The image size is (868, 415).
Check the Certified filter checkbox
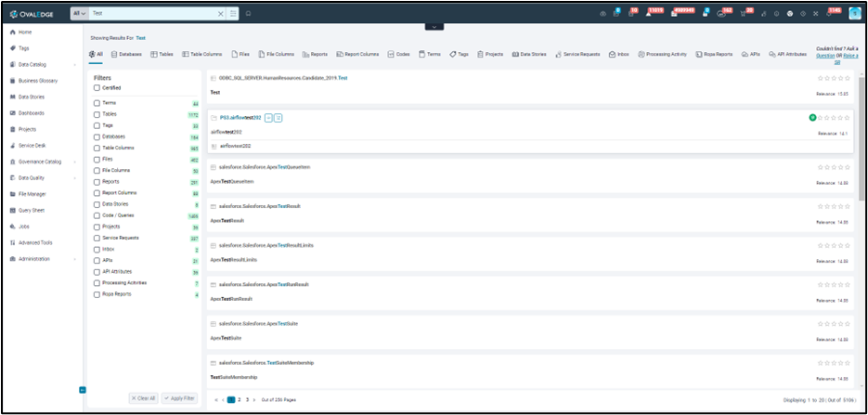(97, 87)
